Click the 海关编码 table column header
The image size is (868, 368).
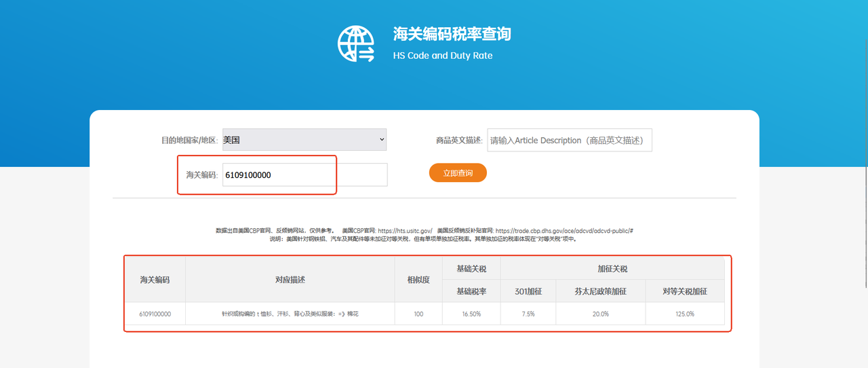[155, 280]
